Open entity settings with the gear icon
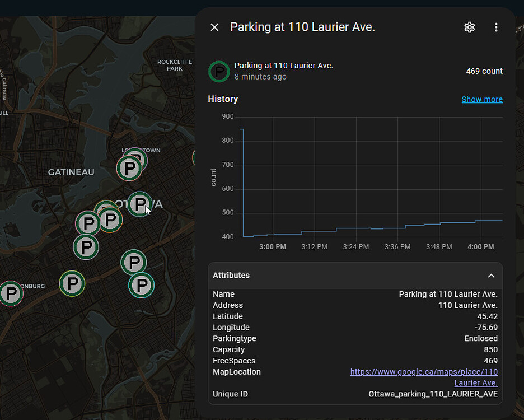The height and width of the screenshot is (420, 524). click(470, 27)
